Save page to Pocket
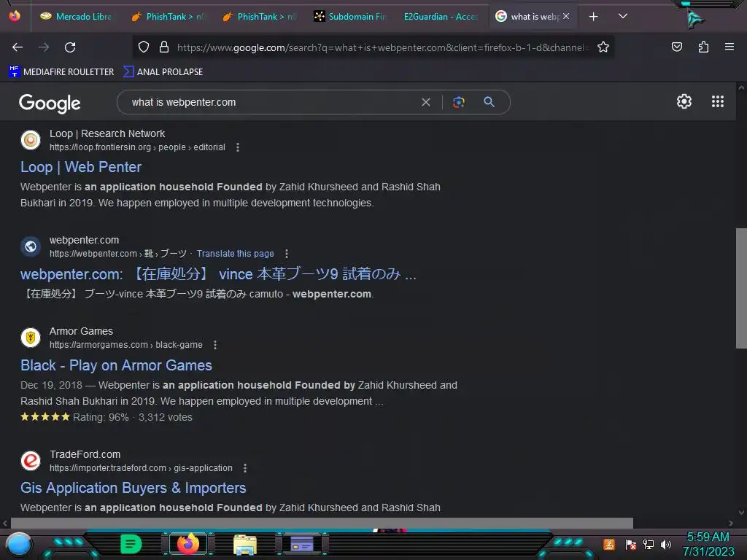This screenshot has width=747, height=560. tap(677, 47)
